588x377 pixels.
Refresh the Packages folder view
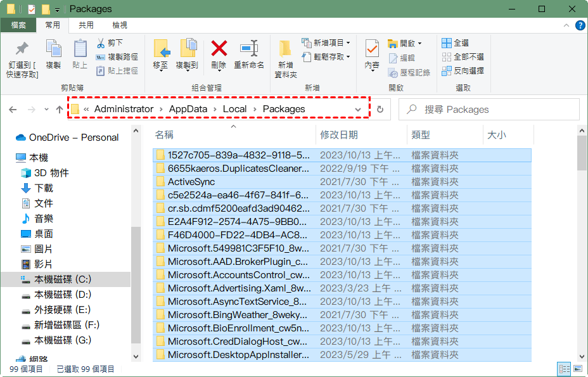[380, 109]
